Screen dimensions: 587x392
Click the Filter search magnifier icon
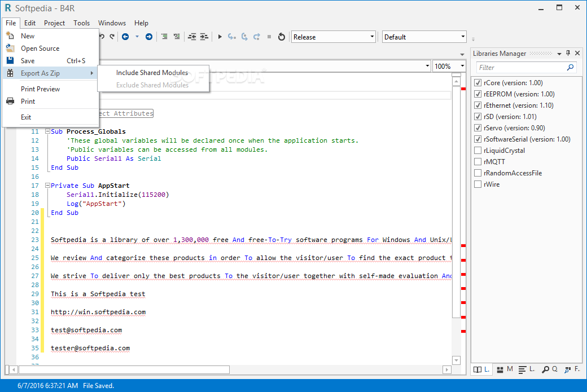coord(570,67)
